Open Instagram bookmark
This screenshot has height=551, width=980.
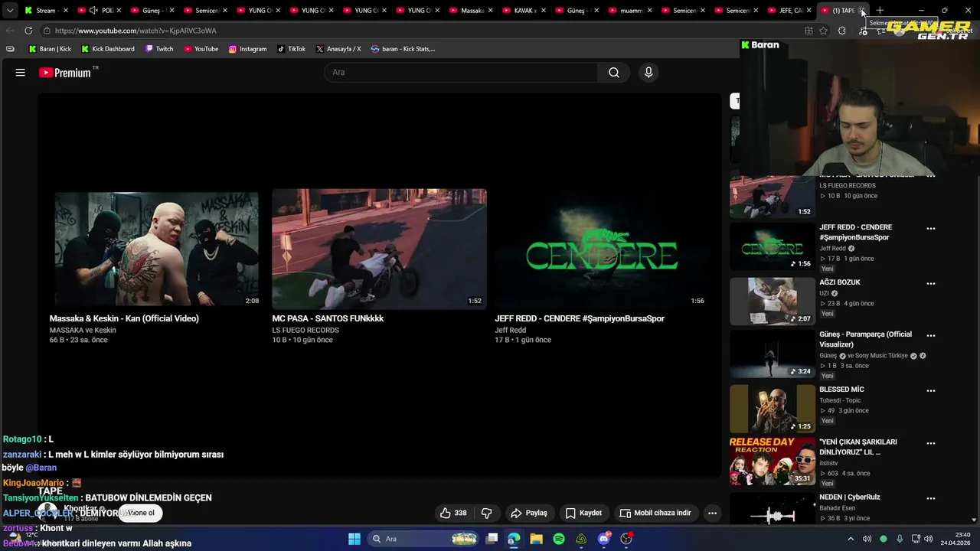click(247, 49)
